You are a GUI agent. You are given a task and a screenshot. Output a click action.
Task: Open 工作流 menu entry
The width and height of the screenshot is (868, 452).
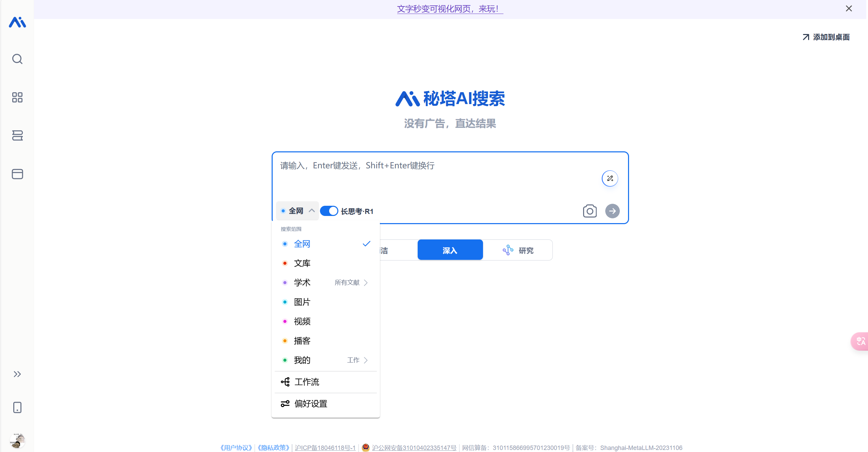coord(307,382)
